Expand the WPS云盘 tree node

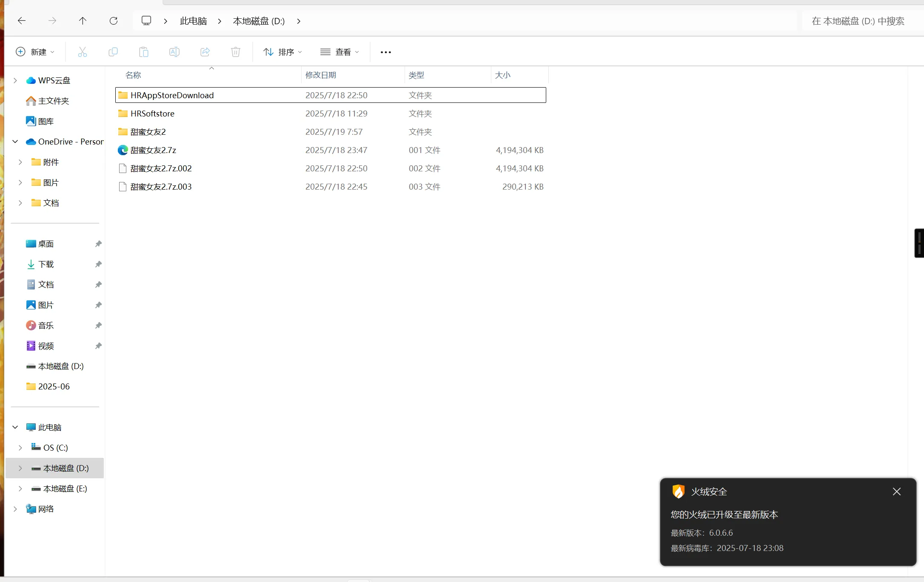[x=15, y=80]
